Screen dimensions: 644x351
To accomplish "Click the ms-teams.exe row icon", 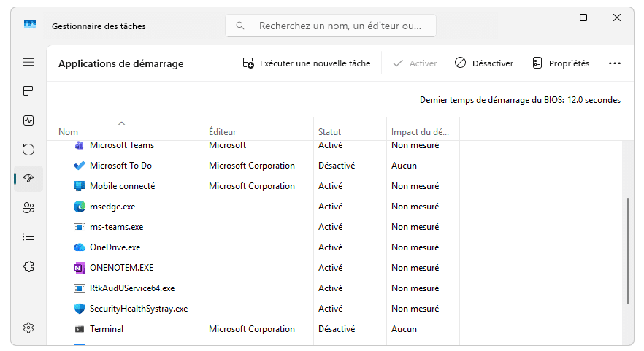I will pyautogui.click(x=80, y=227).
